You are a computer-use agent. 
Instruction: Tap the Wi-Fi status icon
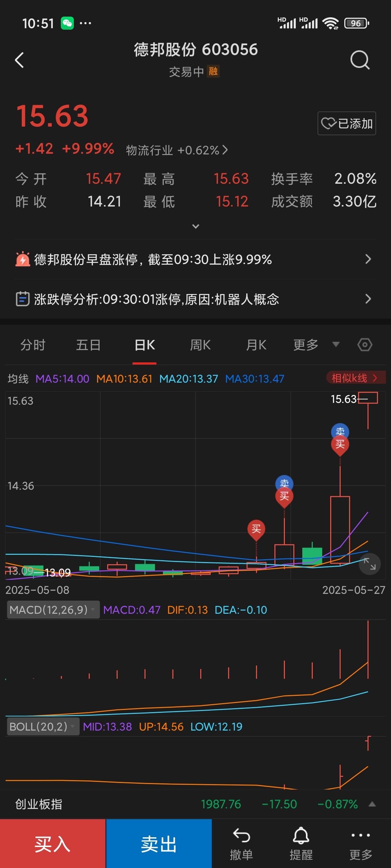point(331,24)
